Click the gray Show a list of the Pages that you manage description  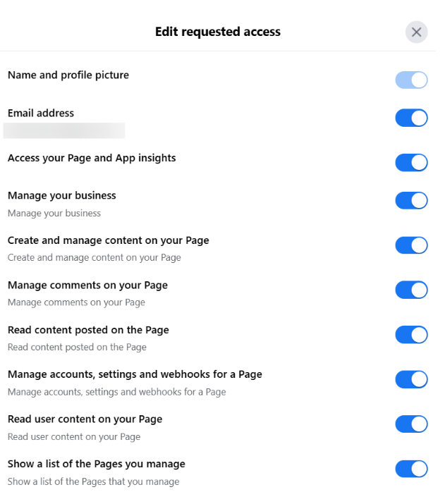coord(93,481)
